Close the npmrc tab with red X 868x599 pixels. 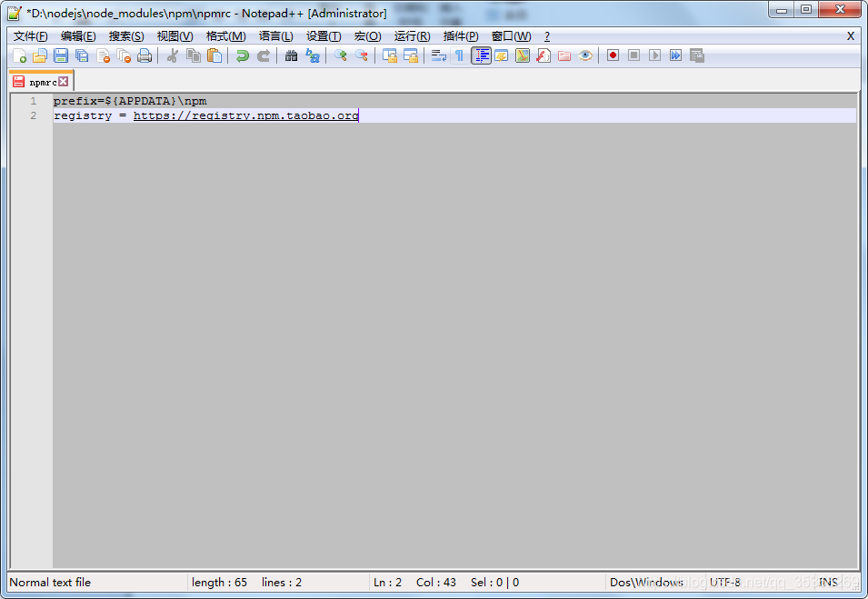click(x=64, y=82)
